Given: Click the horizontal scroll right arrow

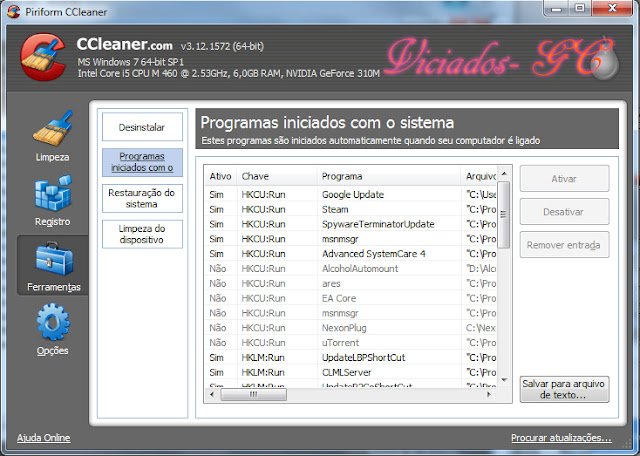Looking at the screenshot, I should (489, 394).
